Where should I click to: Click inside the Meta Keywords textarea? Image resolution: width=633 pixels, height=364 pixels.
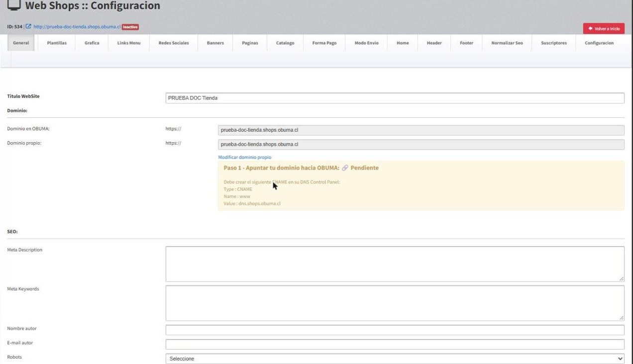point(395,303)
